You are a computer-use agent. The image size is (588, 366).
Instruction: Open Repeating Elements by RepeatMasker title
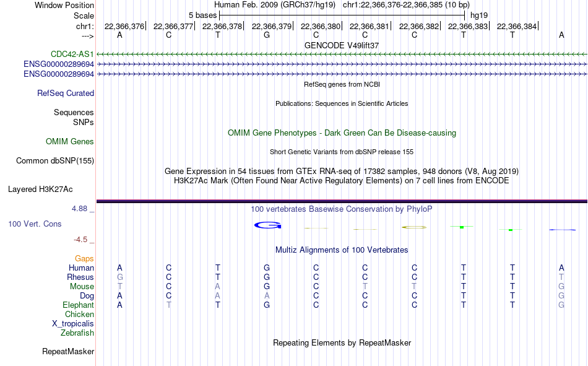click(342, 342)
